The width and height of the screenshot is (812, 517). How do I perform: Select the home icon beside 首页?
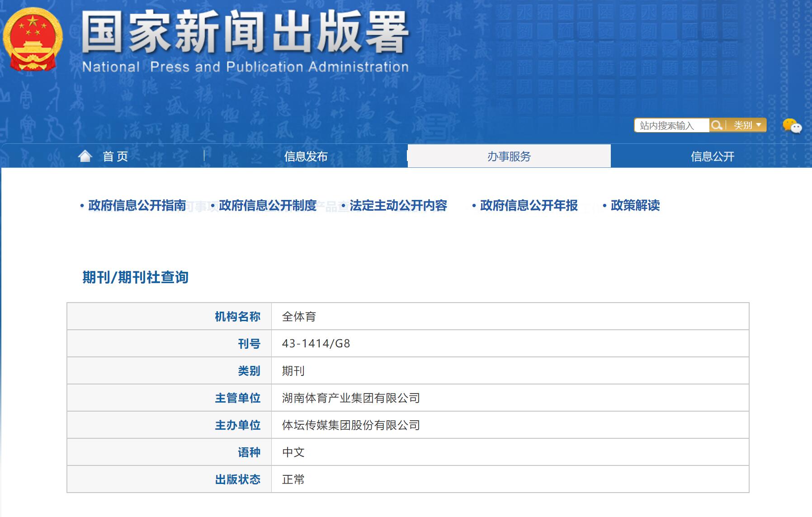coord(84,156)
